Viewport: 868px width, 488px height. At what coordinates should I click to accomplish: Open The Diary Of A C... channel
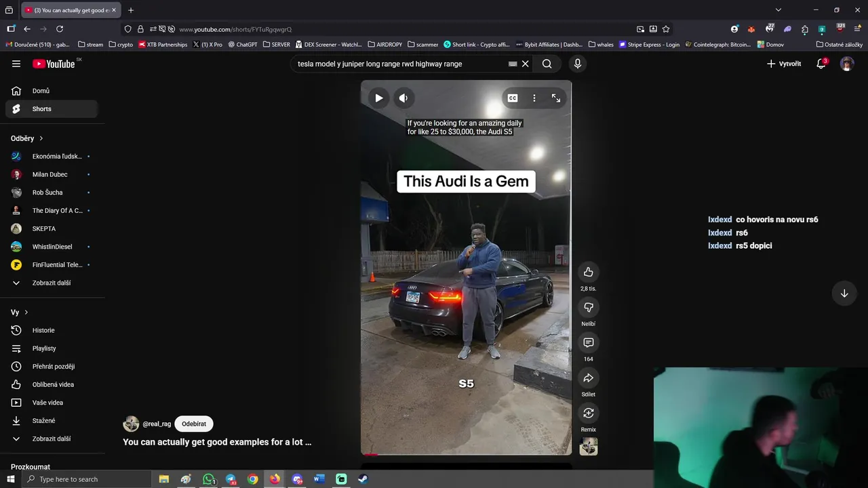pyautogui.click(x=52, y=211)
